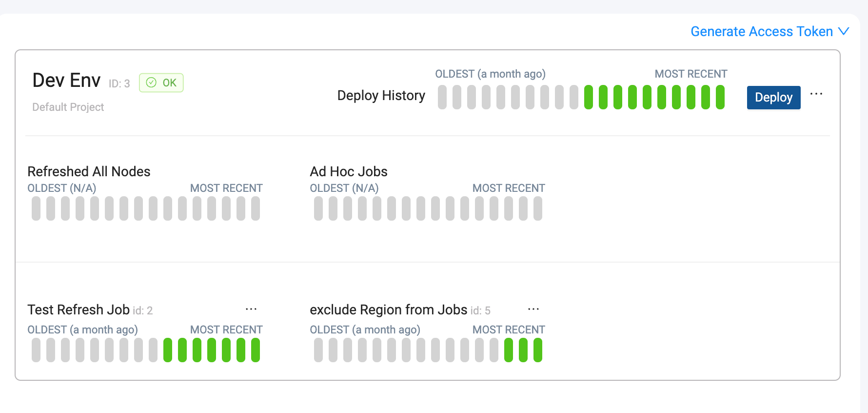This screenshot has width=868, height=413.
Task: Click the OK status badge
Action: tap(161, 83)
